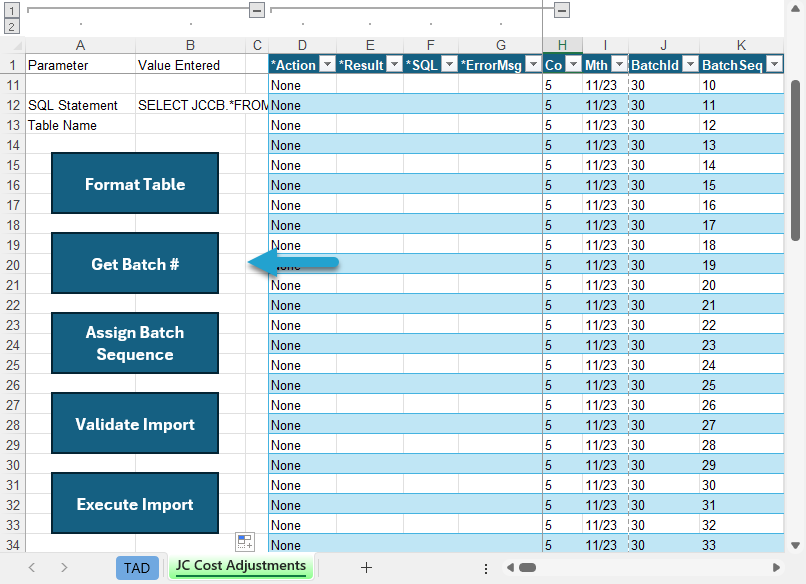
Task: Click the 'SQL Statement' cell
Action: [80, 105]
